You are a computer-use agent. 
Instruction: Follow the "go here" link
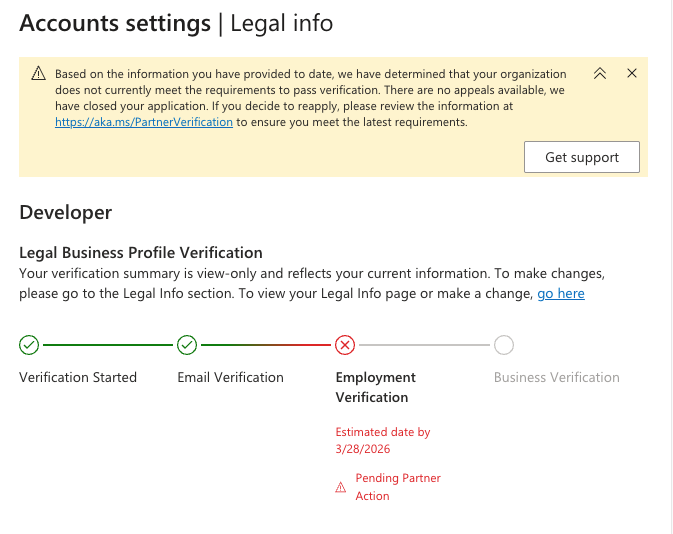coord(561,293)
